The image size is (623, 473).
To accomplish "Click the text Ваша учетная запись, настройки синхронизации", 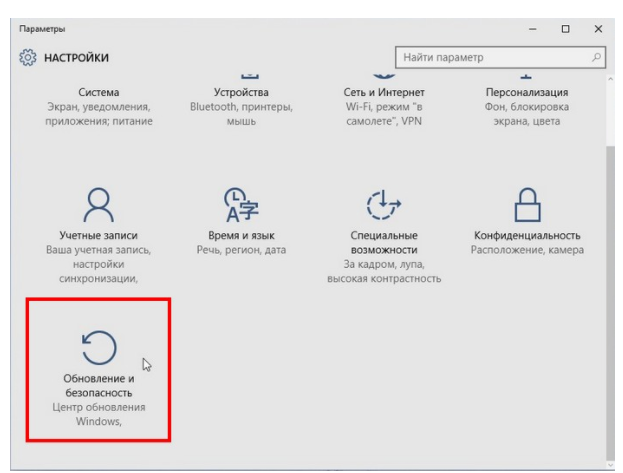I will (x=99, y=264).
